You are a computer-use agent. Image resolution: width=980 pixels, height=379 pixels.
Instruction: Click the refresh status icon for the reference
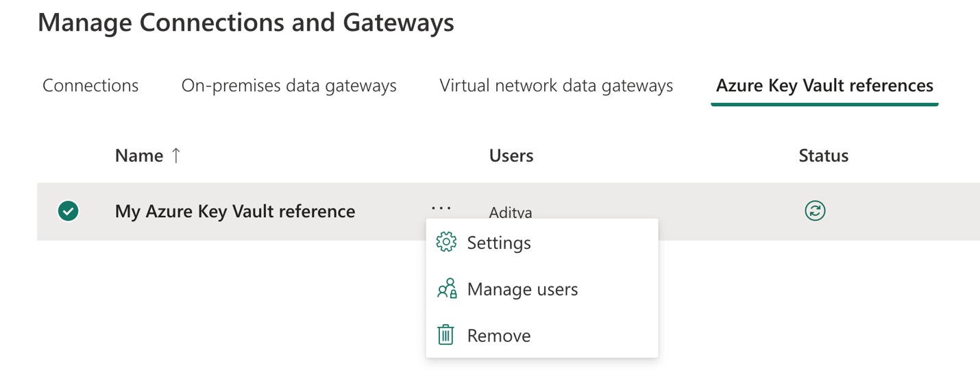tap(815, 210)
